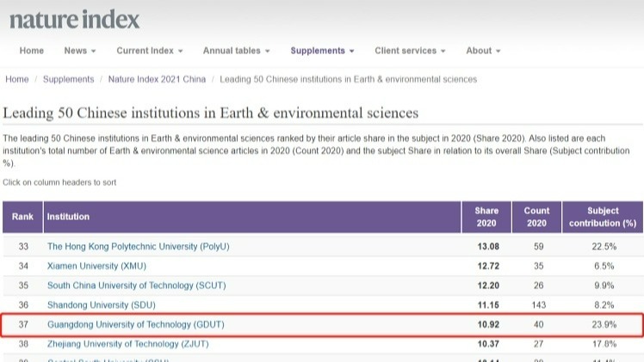644x362 pixels.
Task: Open The Hong Kong Polytechnic University link
Action: tap(138, 246)
